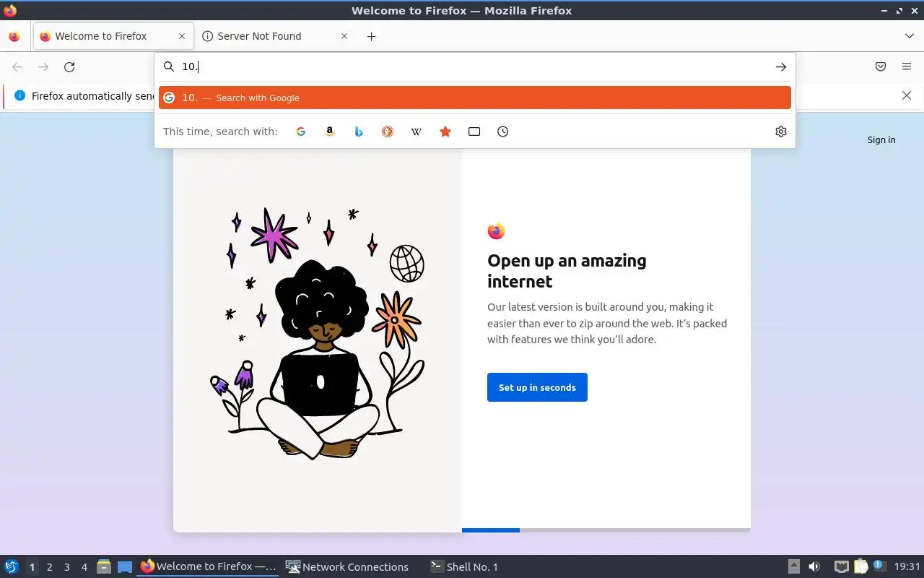Open Network Connections from the taskbar
This screenshot has height=578, width=924.
click(x=347, y=566)
